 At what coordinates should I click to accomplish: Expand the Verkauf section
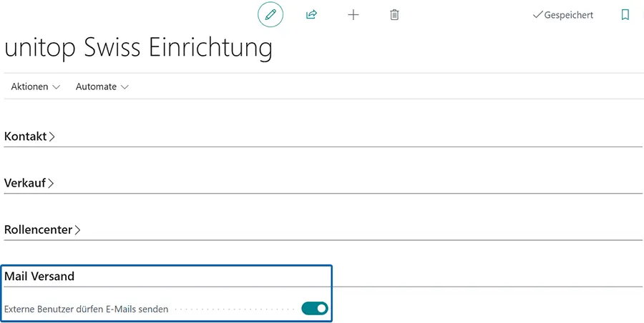pyautogui.click(x=29, y=183)
